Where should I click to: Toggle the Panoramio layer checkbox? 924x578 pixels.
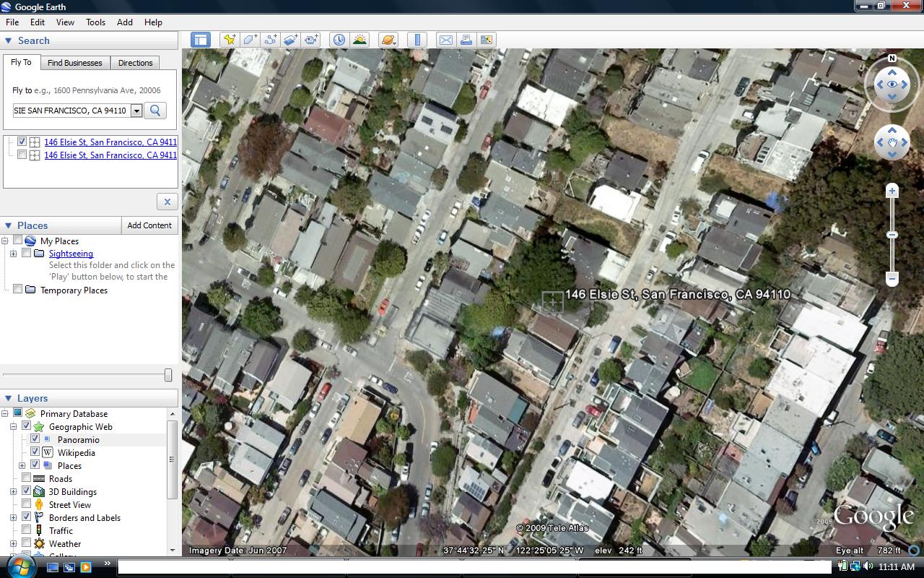point(35,439)
